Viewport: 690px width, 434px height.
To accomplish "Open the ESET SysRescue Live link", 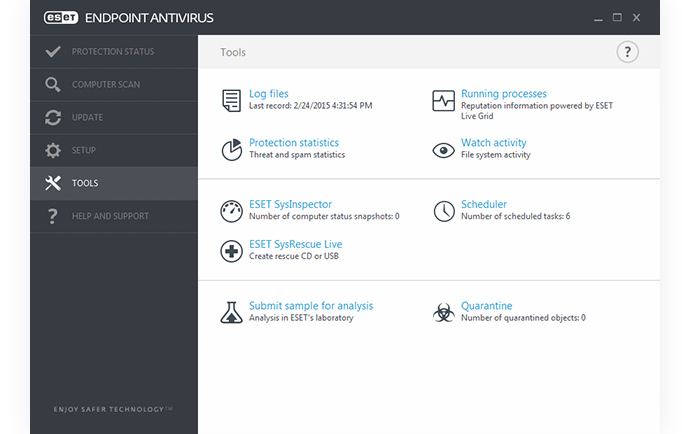I will pyautogui.click(x=296, y=244).
